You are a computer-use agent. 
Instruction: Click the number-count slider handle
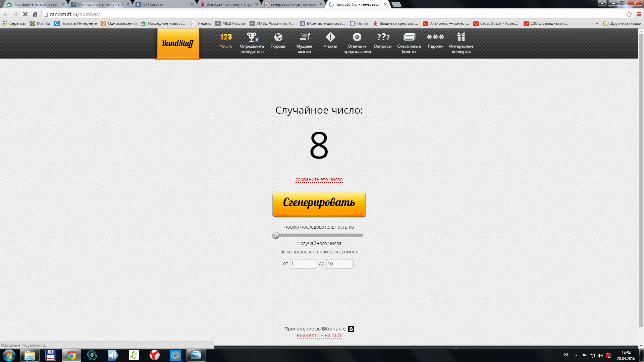276,235
